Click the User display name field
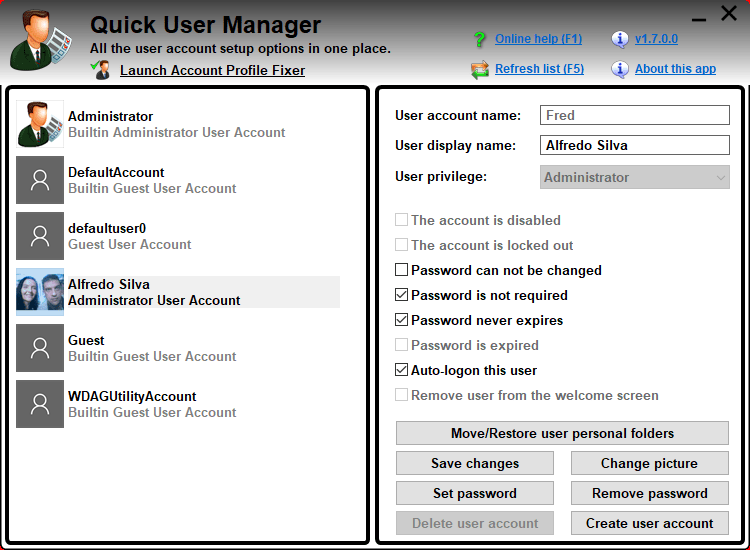 [635, 145]
